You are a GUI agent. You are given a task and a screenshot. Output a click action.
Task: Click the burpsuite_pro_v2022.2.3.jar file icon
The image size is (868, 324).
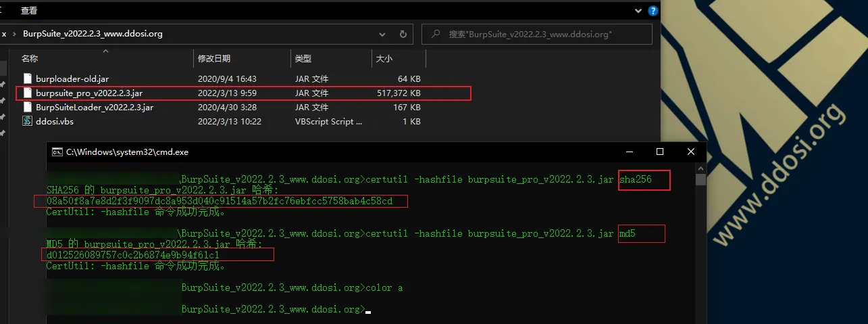point(28,93)
